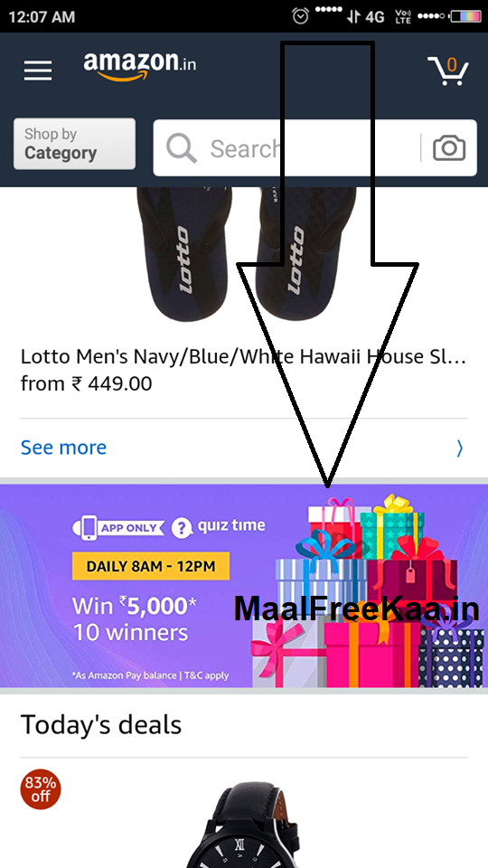Tap the alarm clock status icon
488x868 pixels.
300,16
